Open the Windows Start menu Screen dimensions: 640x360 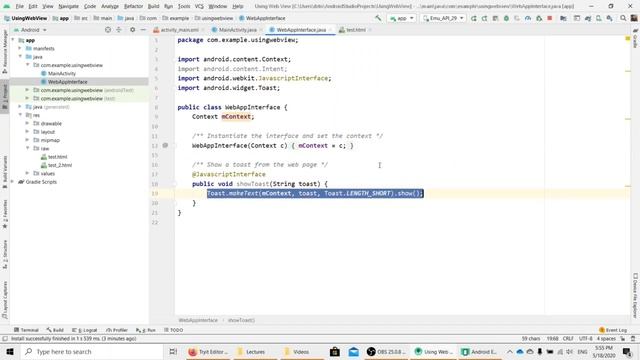[x=10, y=351]
